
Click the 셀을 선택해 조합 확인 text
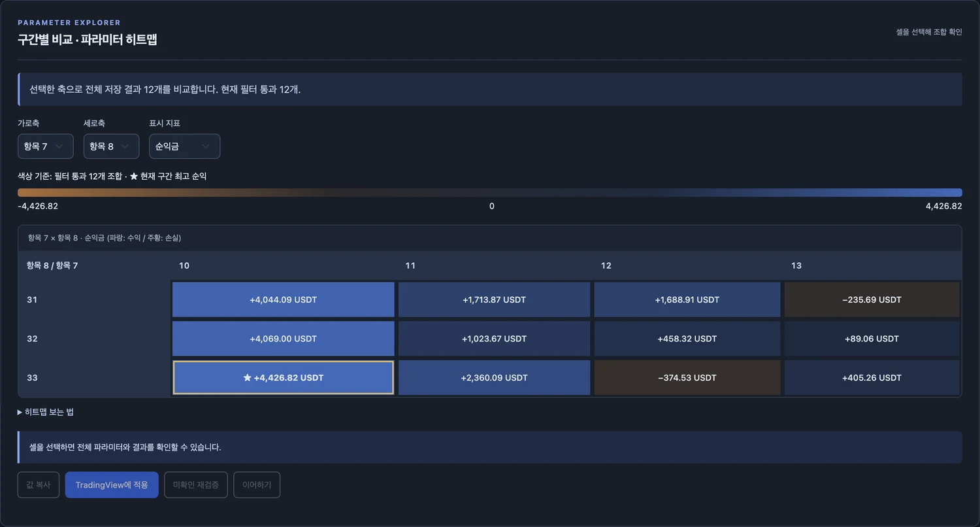929,31
